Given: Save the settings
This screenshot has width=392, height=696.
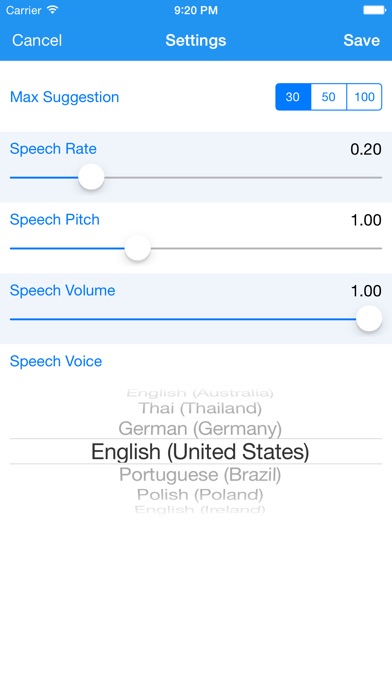Looking at the screenshot, I should tap(361, 40).
